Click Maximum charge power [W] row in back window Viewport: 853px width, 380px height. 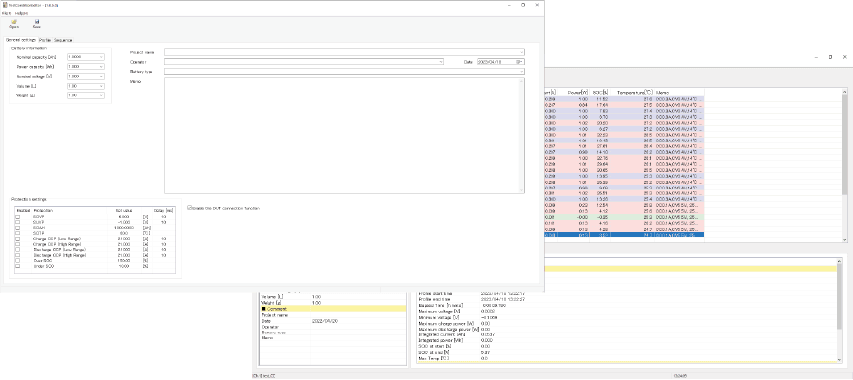point(628,323)
